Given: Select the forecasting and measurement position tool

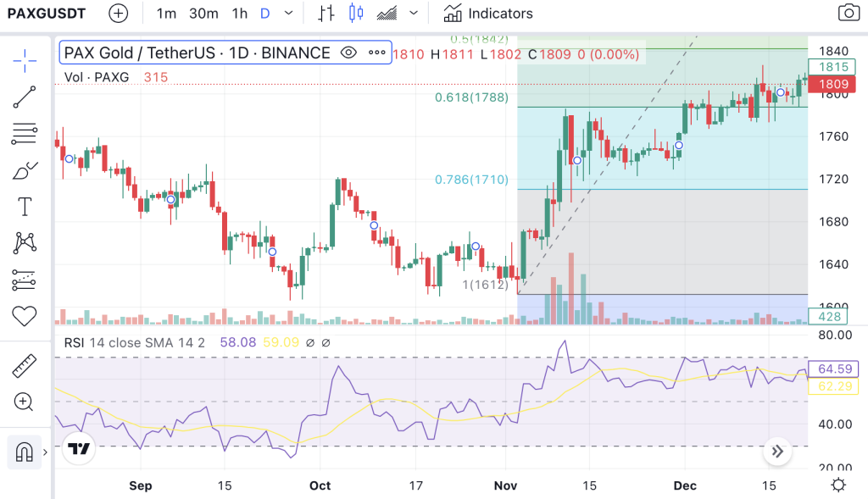Looking at the screenshot, I should click(x=24, y=280).
